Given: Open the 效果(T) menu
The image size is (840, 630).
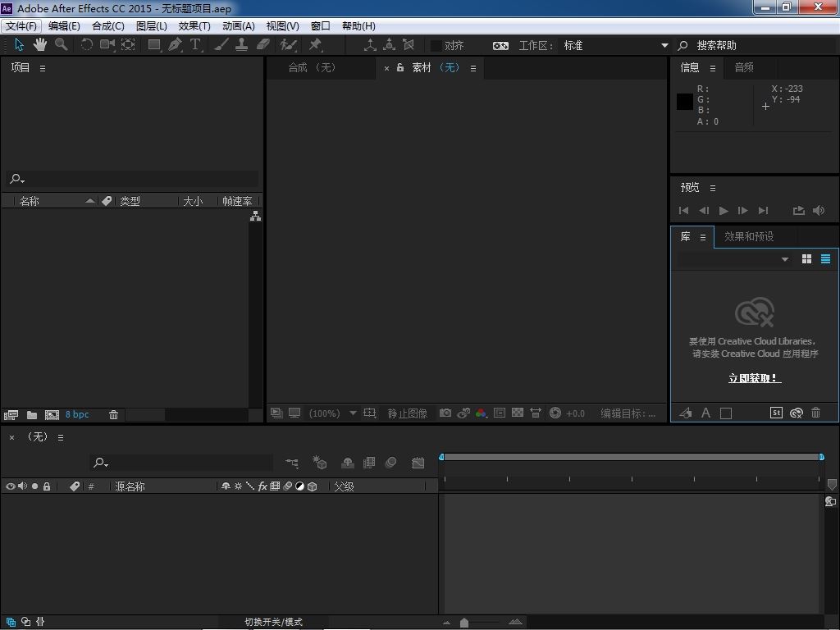Looking at the screenshot, I should click(194, 25).
